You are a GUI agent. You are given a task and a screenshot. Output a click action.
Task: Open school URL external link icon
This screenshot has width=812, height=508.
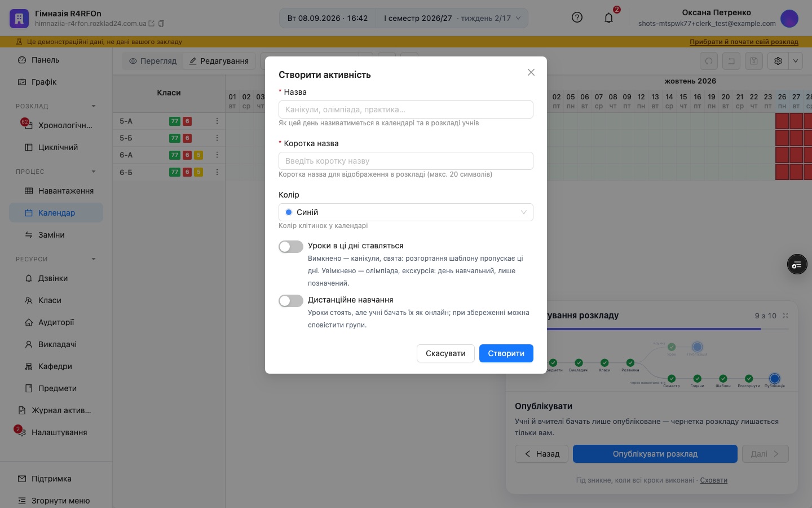(151, 24)
